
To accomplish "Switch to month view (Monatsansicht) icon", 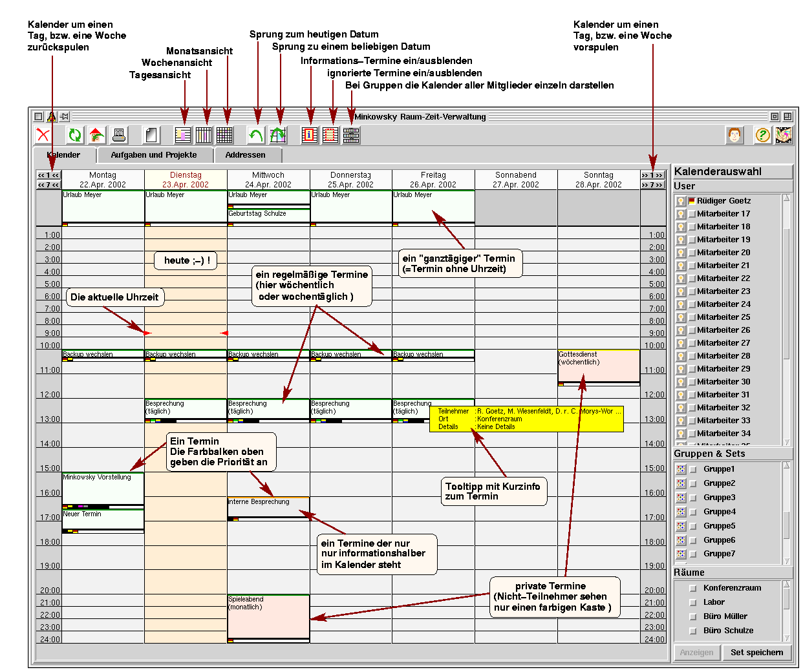I will pyautogui.click(x=224, y=135).
